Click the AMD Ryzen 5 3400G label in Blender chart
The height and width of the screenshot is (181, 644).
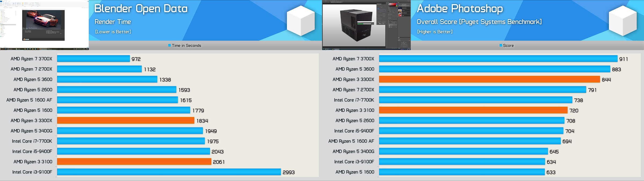point(31,131)
